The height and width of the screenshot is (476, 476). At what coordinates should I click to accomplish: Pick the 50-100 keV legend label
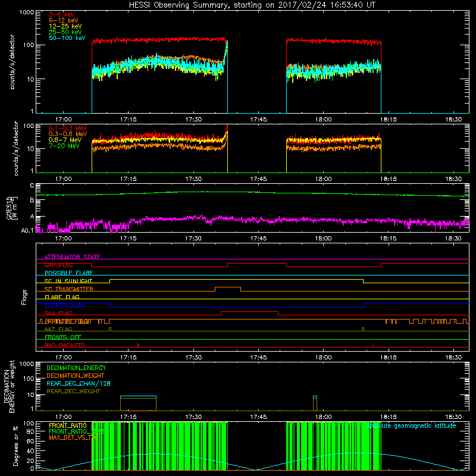pyautogui.click(x=67, y=38)
